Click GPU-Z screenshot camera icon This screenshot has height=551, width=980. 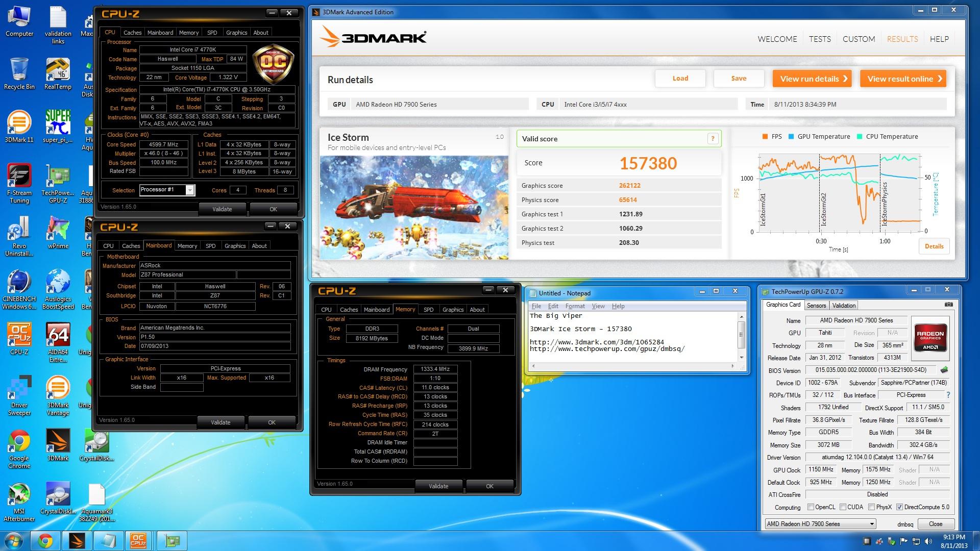coord(948,305)
